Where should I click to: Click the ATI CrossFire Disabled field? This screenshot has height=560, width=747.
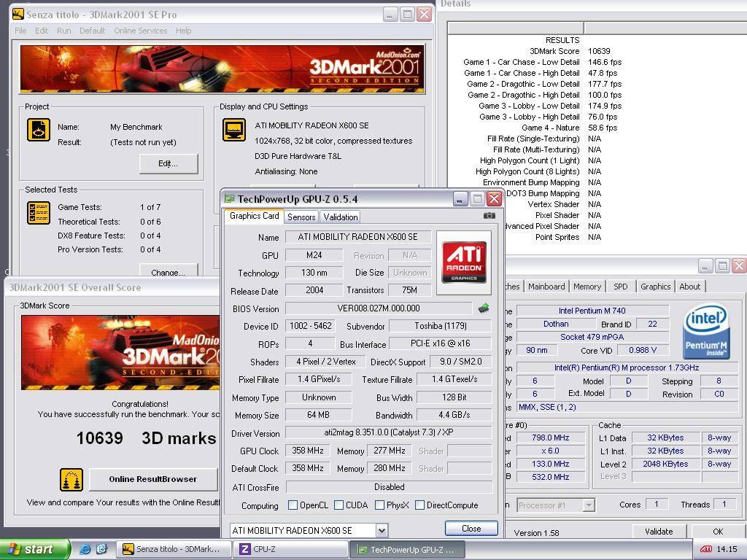[389, 486]
